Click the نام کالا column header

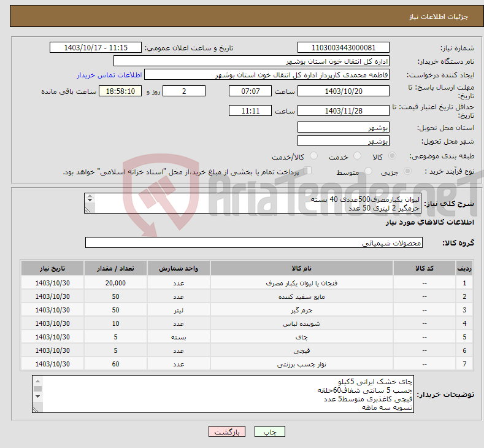click(302, 268)
